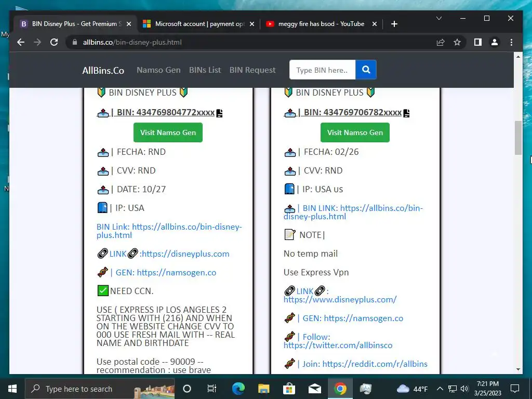Open the network tray icon
Viewport: 532px width, 399px height.
(453, 389)
